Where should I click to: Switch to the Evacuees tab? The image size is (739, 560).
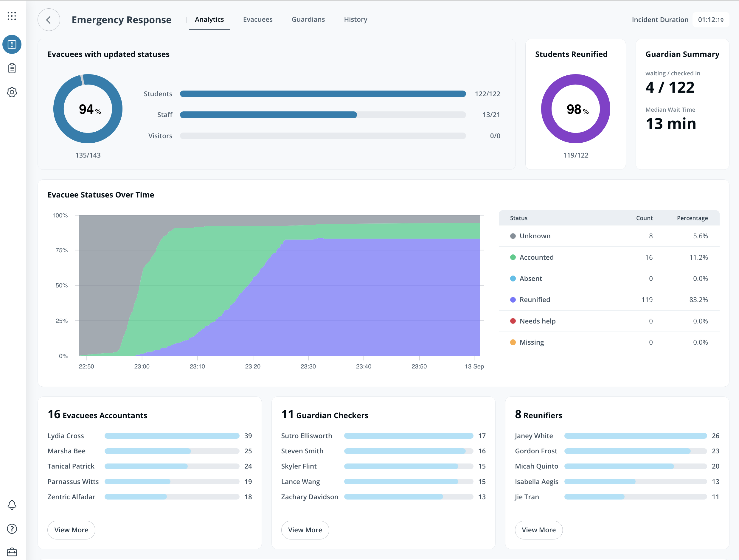tap(257, 19)
